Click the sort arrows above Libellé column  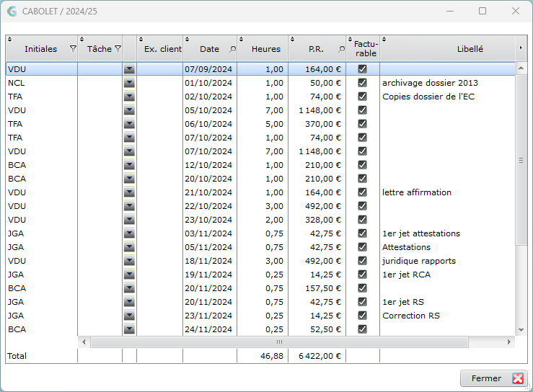[384, 39]
